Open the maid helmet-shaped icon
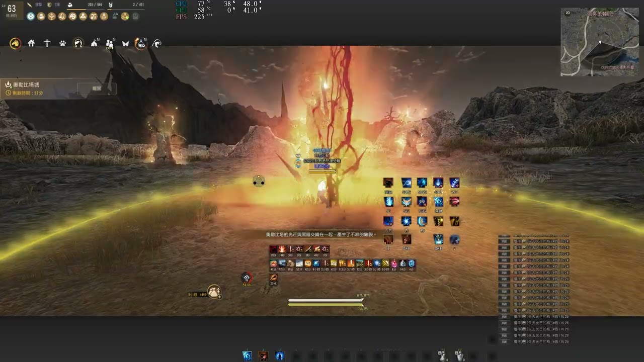Image resolution: width=644 pixels, height=362 pixels. click(78, 43)
